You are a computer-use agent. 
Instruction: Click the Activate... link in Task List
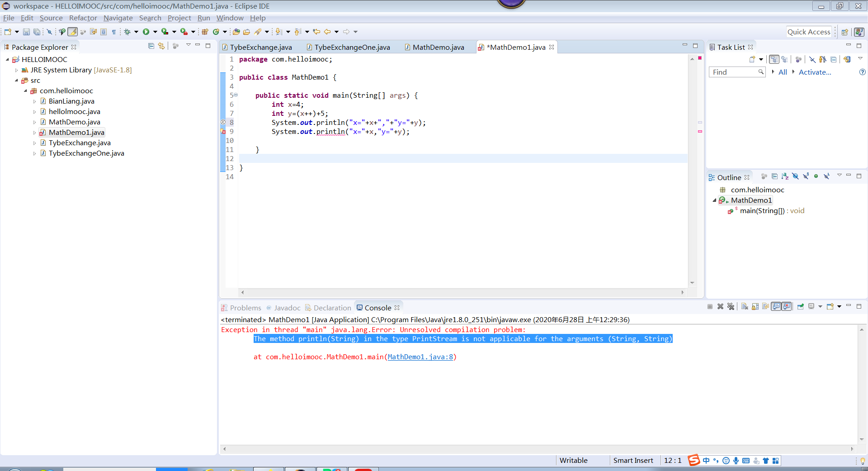coord(815,72)
